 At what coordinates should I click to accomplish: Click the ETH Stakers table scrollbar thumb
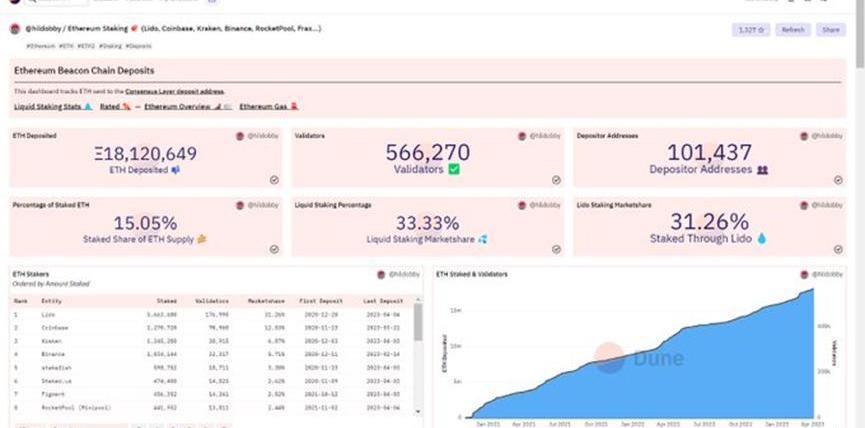[x=418, y=322]
